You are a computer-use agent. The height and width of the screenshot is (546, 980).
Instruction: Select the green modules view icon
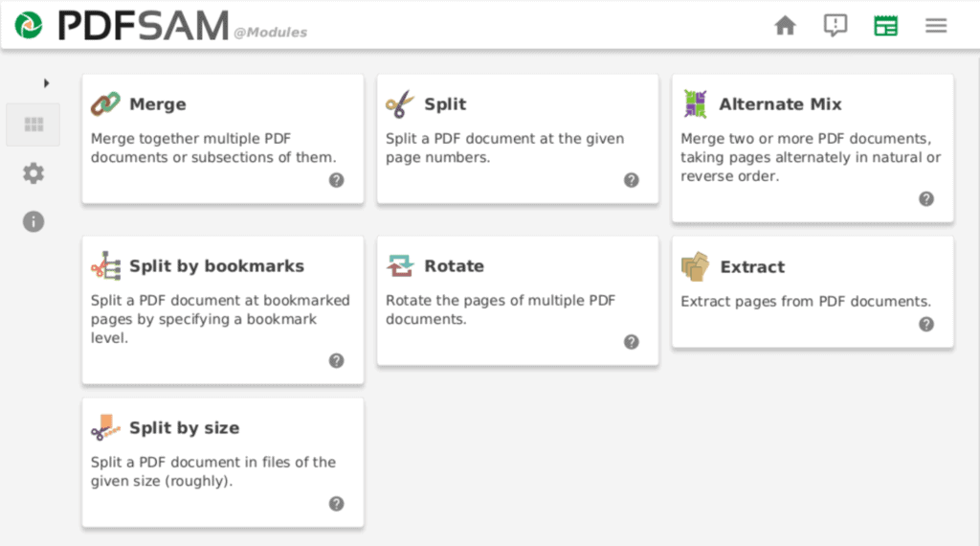pyautogui.click(x=885, y=26)
